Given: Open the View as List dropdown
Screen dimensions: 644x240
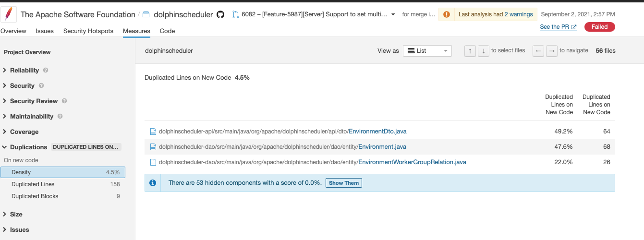Looking at the screenshot, I should (x=427, y=50).
